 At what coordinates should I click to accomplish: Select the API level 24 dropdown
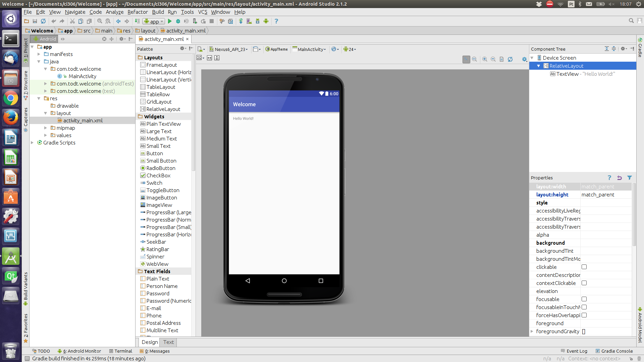(352, 49)
